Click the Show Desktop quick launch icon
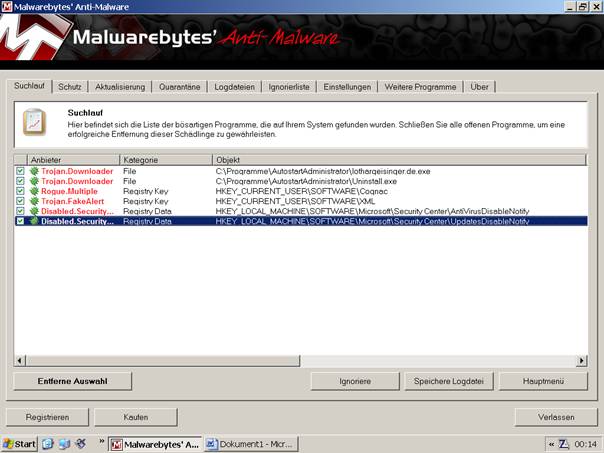 (x=64, y=444)
